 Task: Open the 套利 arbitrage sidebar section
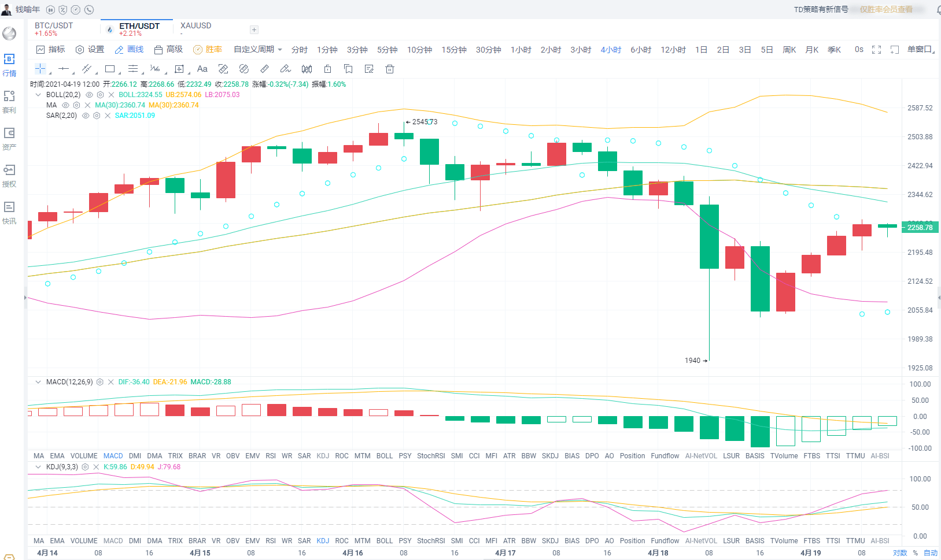click(9, 102)
